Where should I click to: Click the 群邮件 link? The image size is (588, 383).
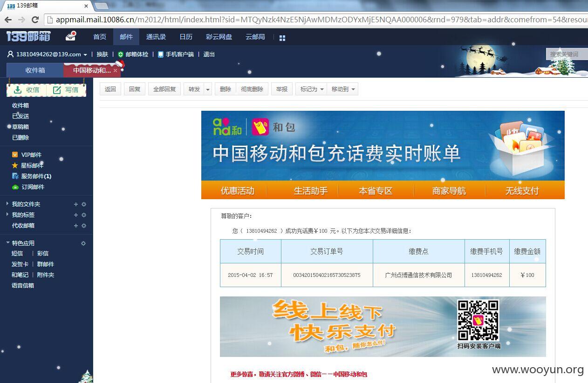coord(46,264)
